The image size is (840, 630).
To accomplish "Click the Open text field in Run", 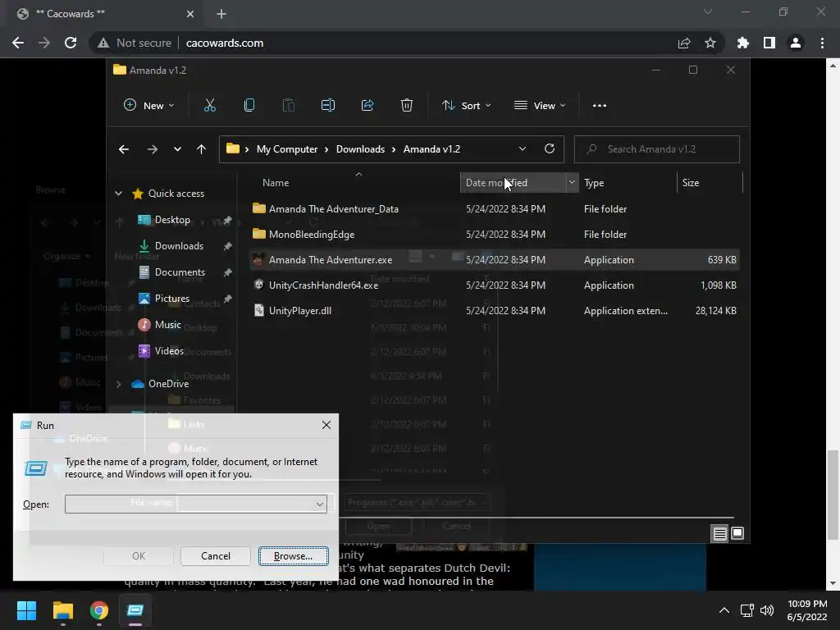I will click(189, 504).
